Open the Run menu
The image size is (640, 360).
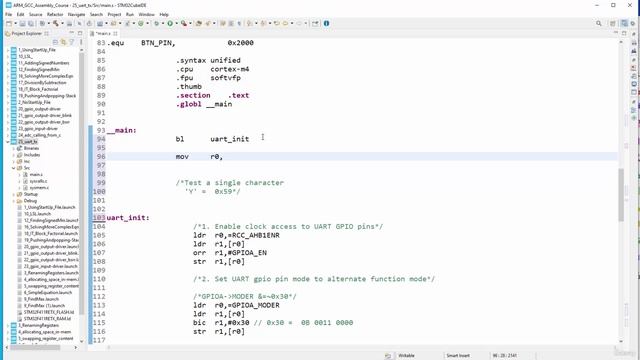pos(130,14)
